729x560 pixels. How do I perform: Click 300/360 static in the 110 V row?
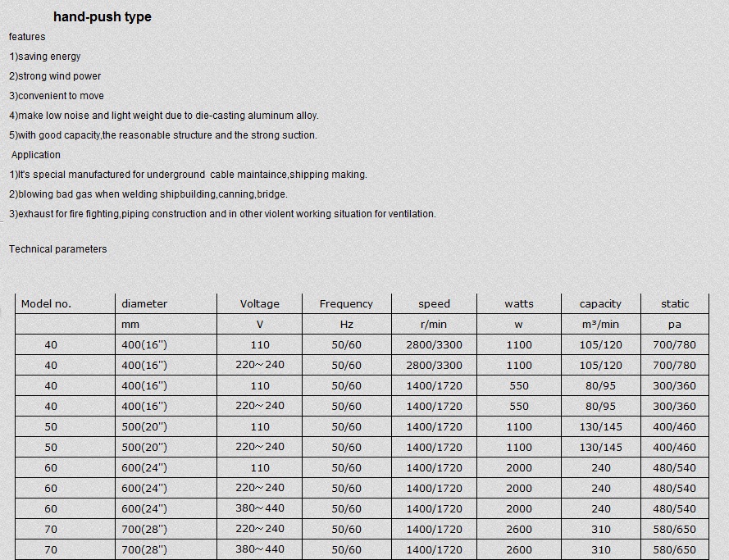pyautogui.click(x=675, y=385)
